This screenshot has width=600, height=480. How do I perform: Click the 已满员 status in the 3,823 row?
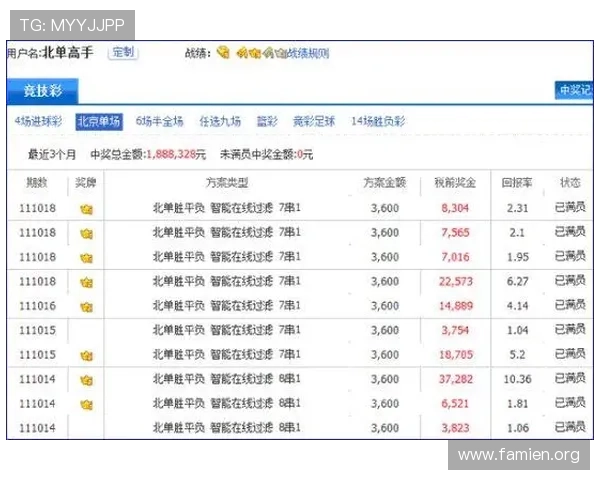[x=570, y=427]
